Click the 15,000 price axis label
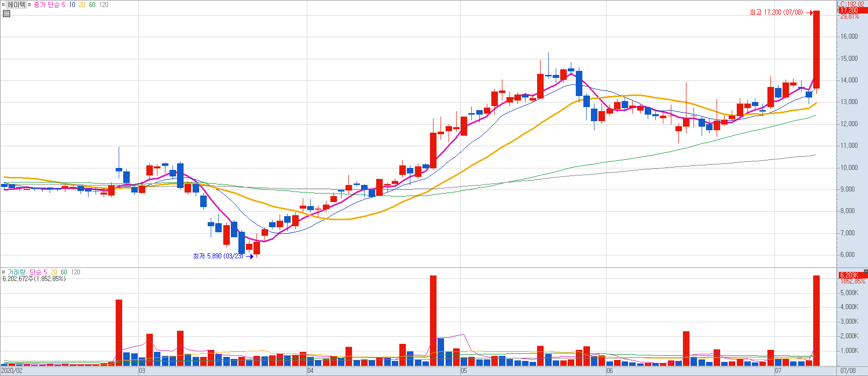Screen dimensions: 868x376 pyautogui.click(x=849, y=58)
